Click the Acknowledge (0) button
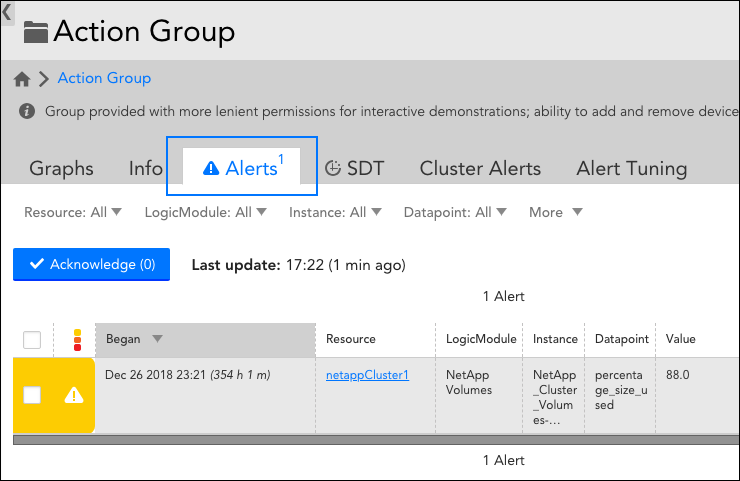 tap(92, 264)
